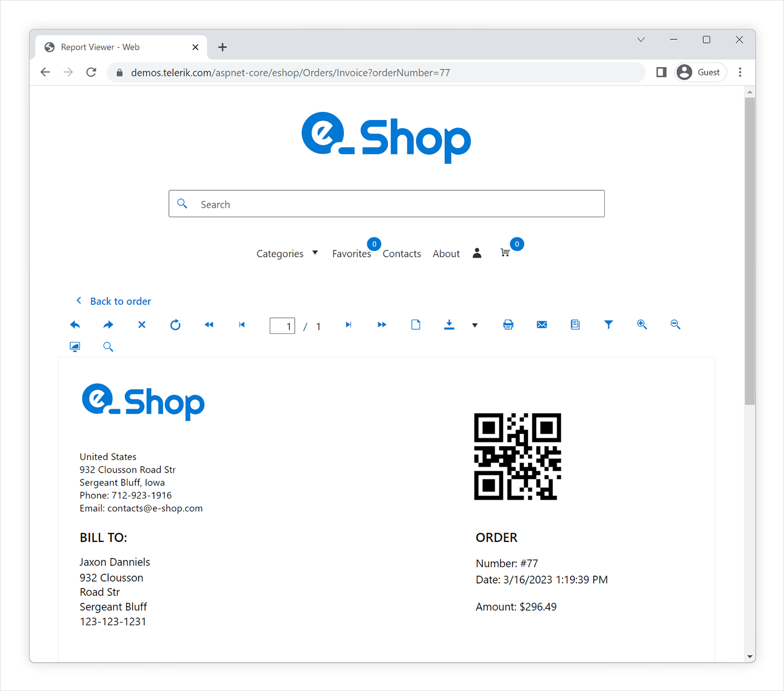Click the print report icon
Image resolution: width=784 pixels, height=691 pixels.
coord(508,325)
